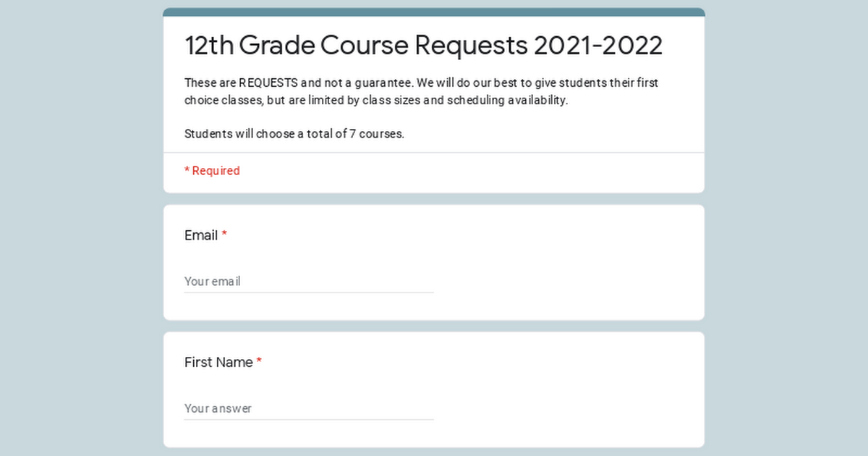Image resolution: width=868 pixels, height=456 pixels.
Task: Select the Email question label
Action: [201, 235]
